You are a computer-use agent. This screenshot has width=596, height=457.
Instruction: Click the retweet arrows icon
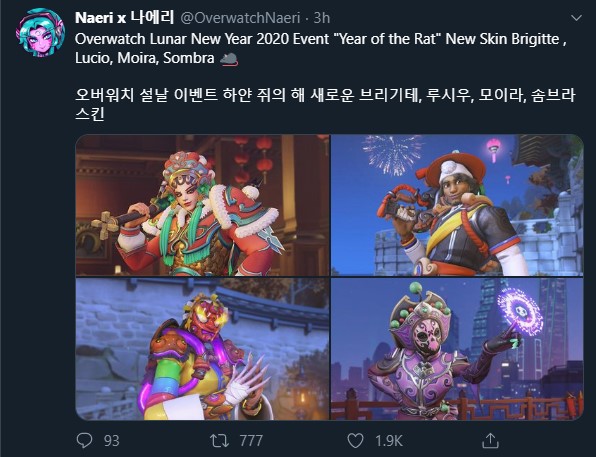pos(219,441)
